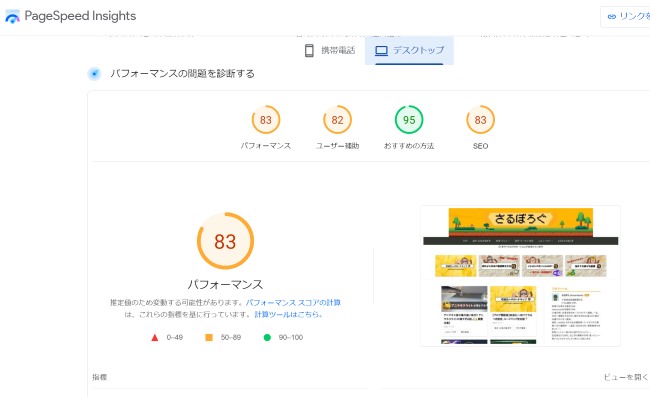Select the 82 ユーザー補助 score gauge
650x397 pixels.
point(337,120)
